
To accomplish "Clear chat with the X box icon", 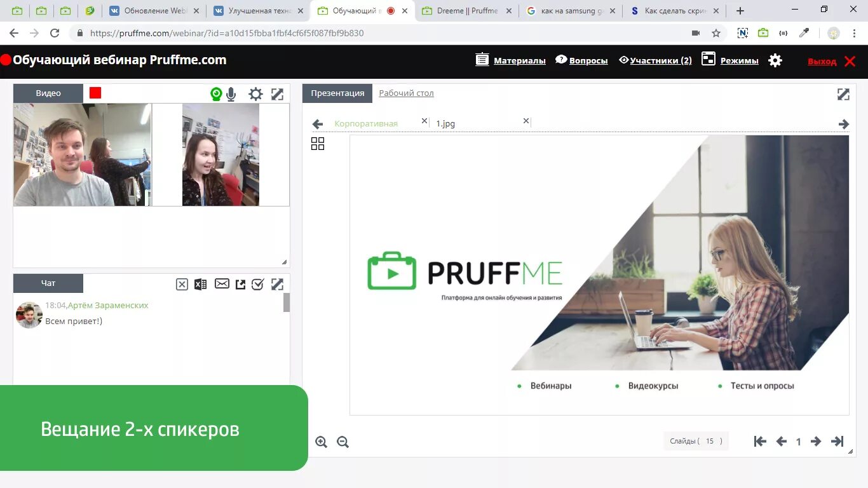I will coord(182,284).
